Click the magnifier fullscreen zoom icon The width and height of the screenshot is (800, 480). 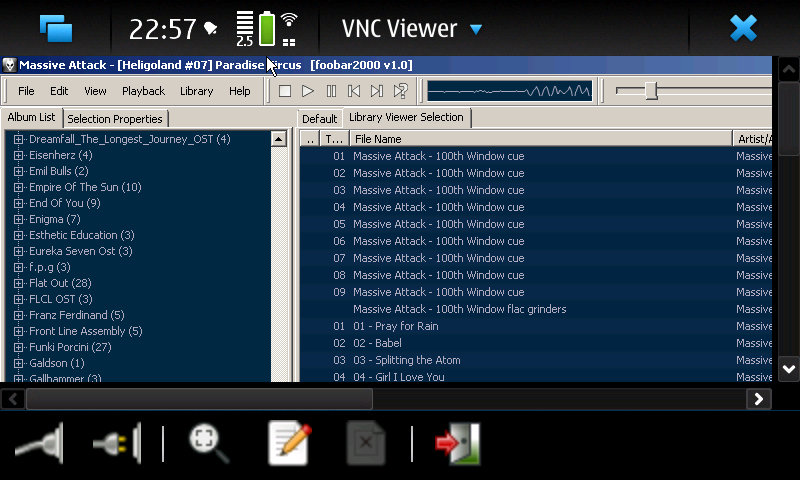[x=209, y=443]
